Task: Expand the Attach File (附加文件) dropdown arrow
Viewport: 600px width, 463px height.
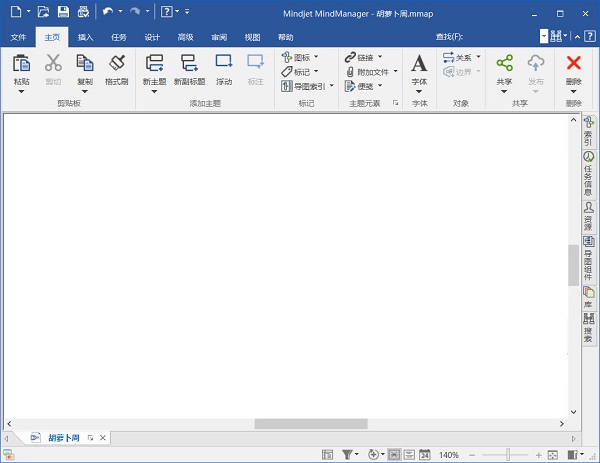Action: point(395,71)
